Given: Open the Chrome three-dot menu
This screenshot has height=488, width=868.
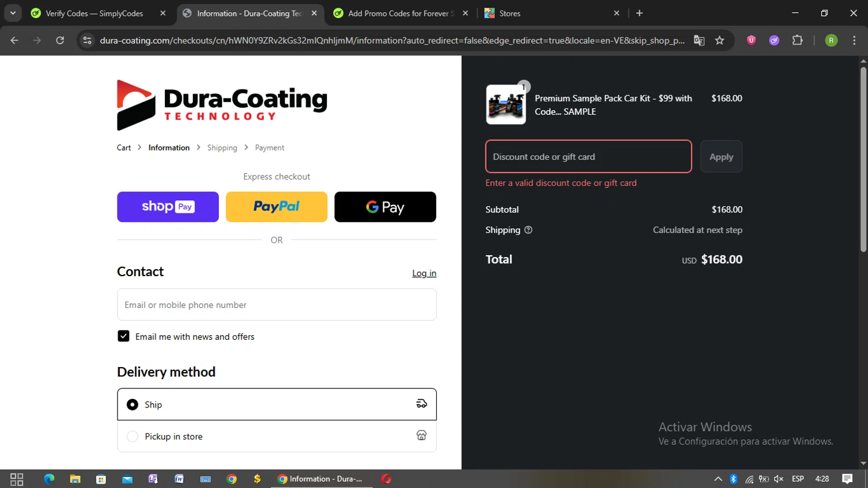Looking at the screenshot, I should pos(854,40).
